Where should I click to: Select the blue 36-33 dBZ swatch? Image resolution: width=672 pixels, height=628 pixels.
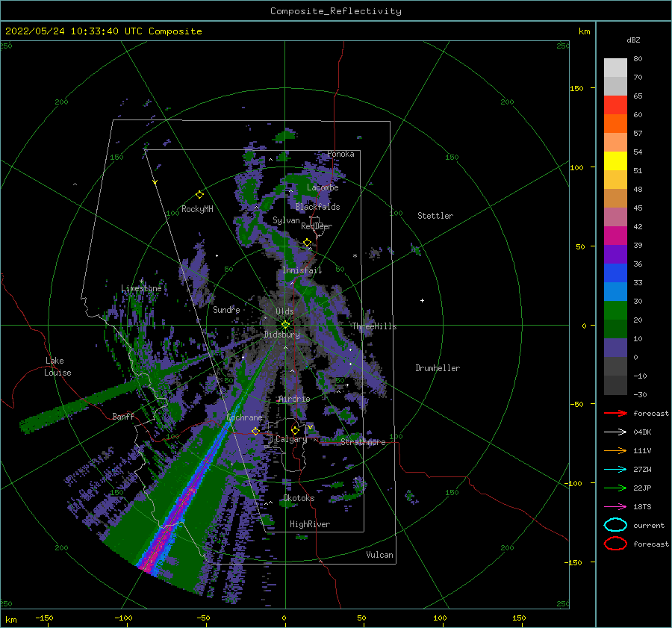coord(615,273)
